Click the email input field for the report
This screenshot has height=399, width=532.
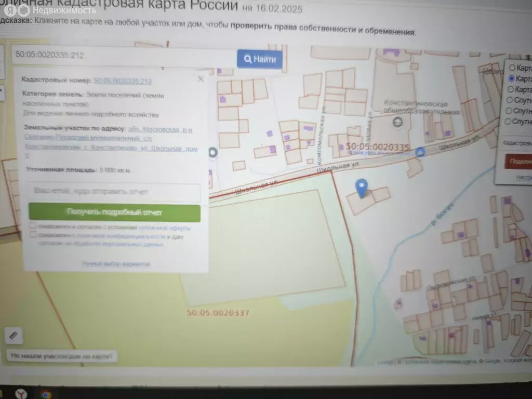pyautogui.click(x=113, y=192)
